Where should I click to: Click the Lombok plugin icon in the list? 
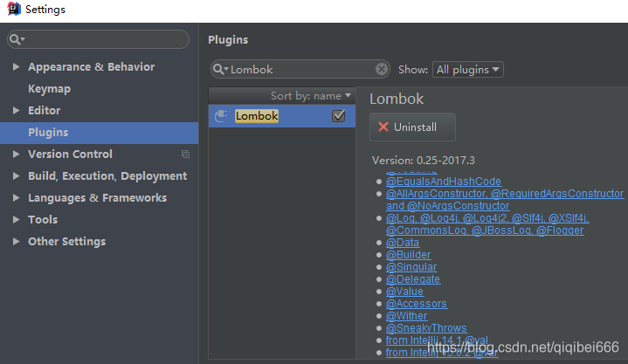pyautogui.click(x=221, y=116)
